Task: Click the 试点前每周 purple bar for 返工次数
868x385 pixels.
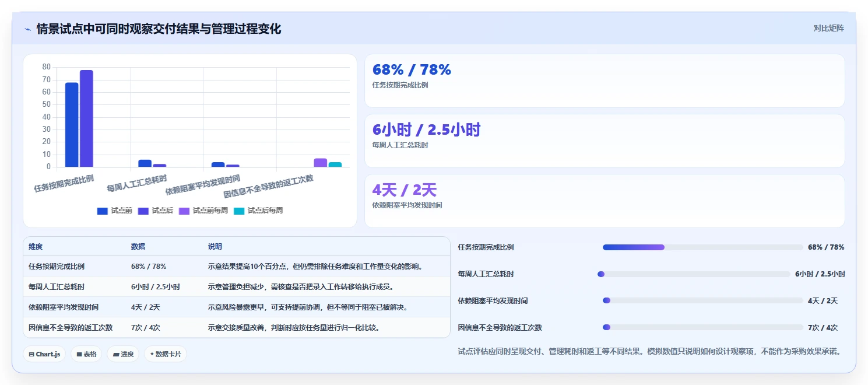Action: point(321,163)
